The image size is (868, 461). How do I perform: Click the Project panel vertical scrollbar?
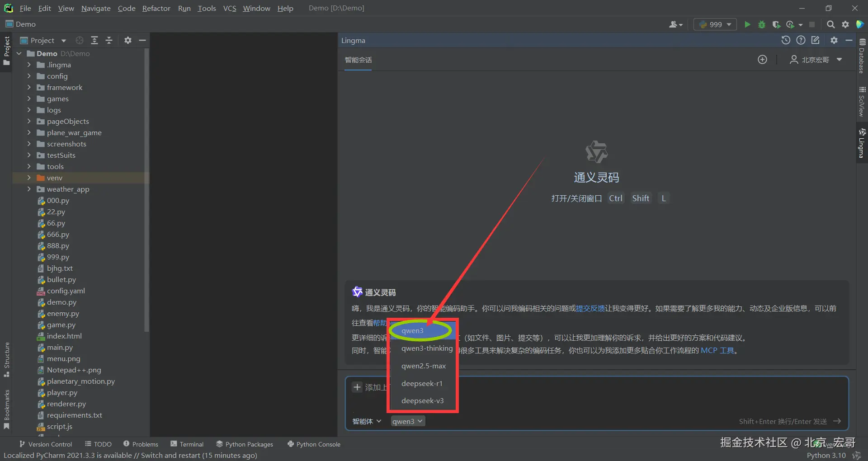click(x=146, y=190)
